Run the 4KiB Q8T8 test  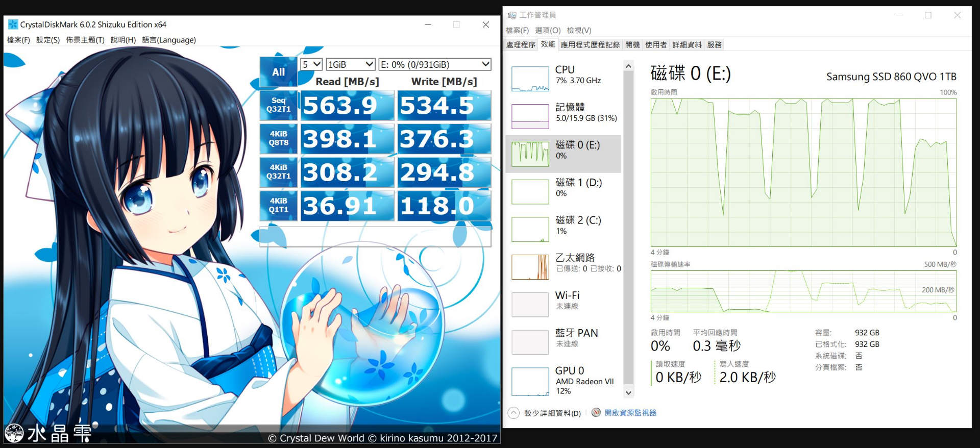(278, 138)
